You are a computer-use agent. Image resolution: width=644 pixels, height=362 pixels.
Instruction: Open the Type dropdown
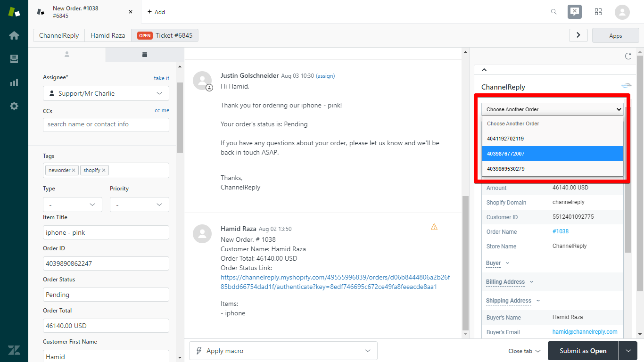click(x=73, y=205)
